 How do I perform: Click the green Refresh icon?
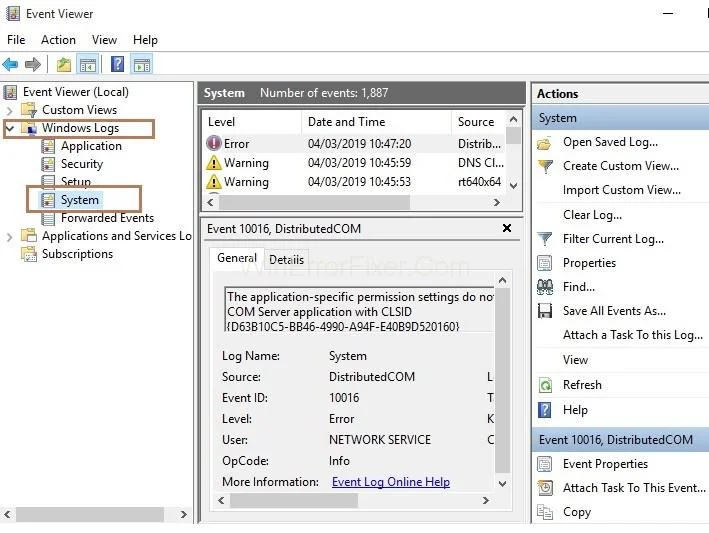(545, 385)
